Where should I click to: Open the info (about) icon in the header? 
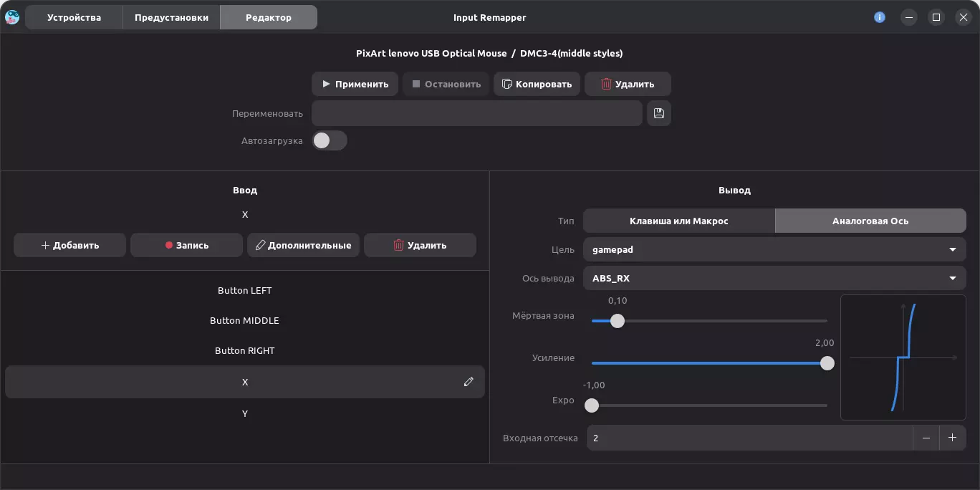(880, 17)
